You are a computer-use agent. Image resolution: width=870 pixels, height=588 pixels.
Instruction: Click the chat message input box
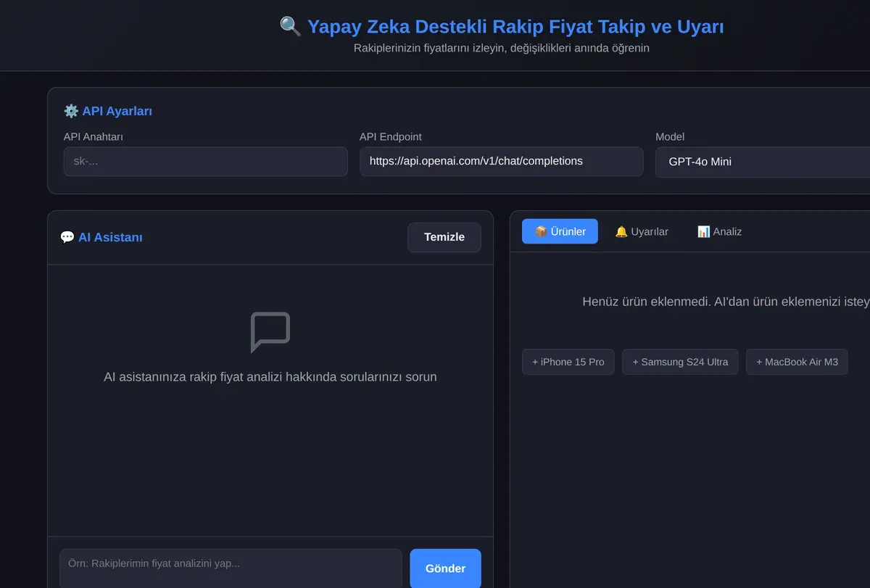coord(231,568)
